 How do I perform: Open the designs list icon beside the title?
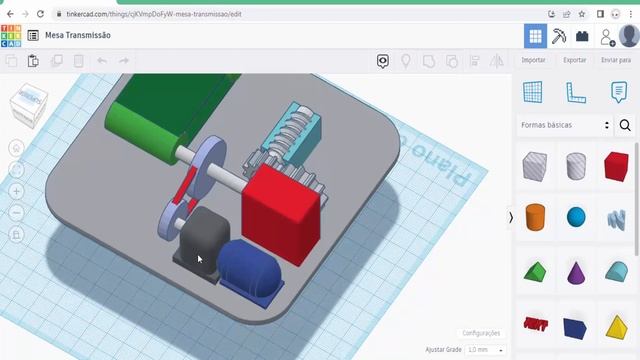pyautogui.click(x=33, y=36)
